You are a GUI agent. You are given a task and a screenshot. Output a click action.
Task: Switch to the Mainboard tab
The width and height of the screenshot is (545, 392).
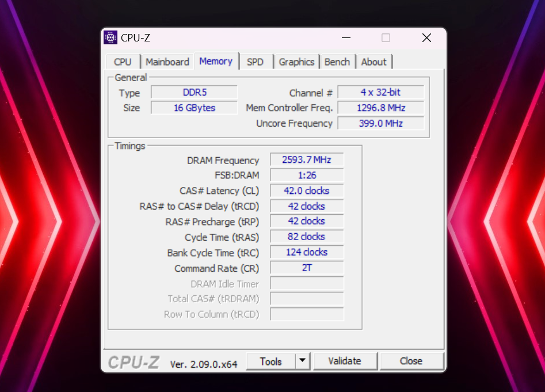(x=167, y=62)
